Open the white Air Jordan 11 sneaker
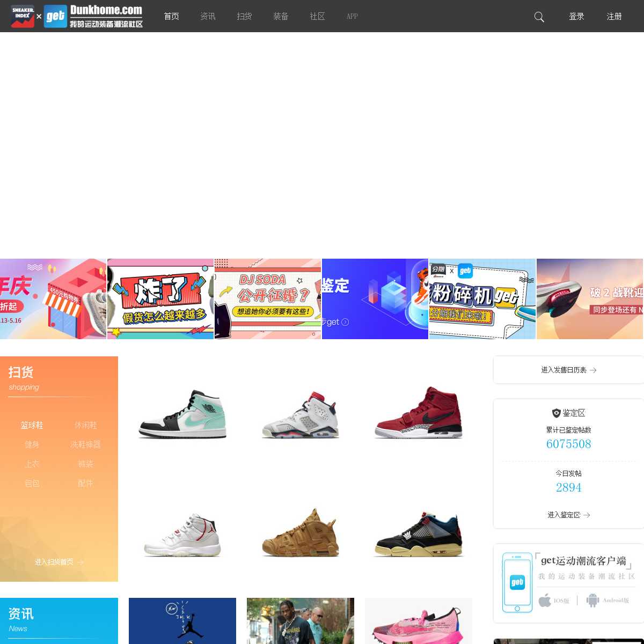The width and height of the screenshot is (644, 644). [x=182, y=534]
